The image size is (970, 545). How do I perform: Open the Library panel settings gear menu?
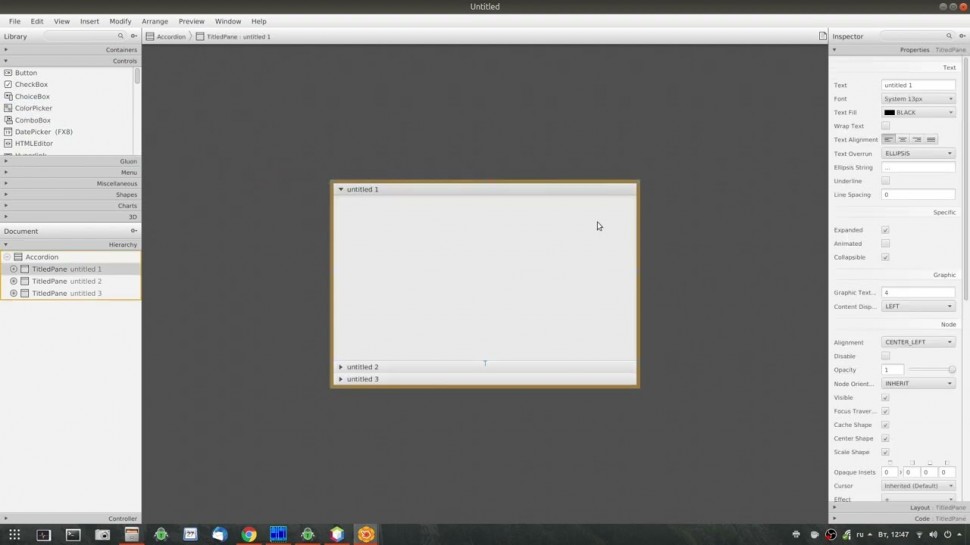click(x=134, y=36)
